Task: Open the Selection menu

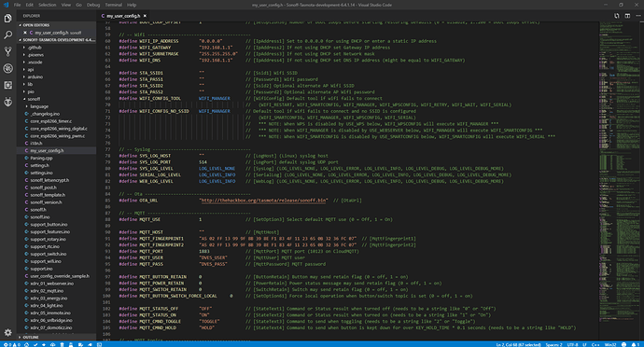Action: [48, 5]
